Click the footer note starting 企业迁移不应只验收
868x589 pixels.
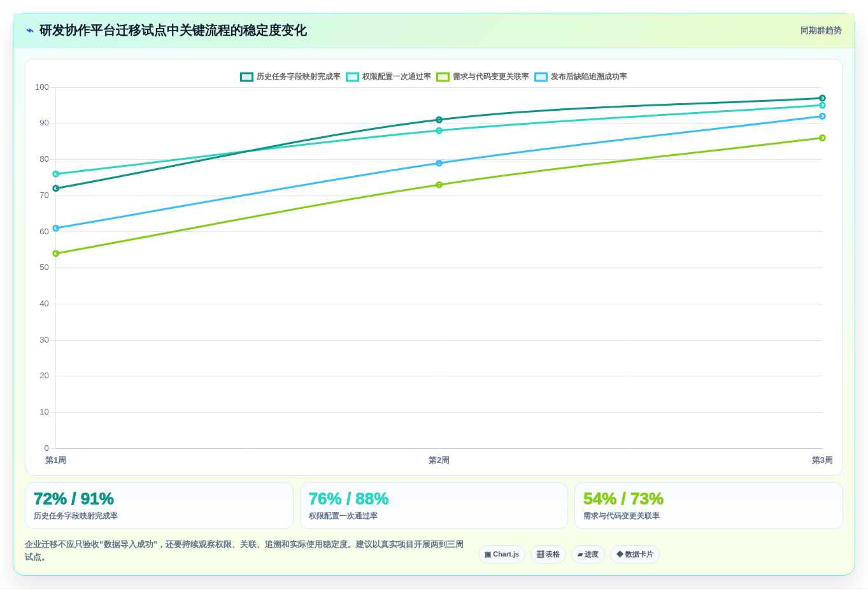coord(244,551)
